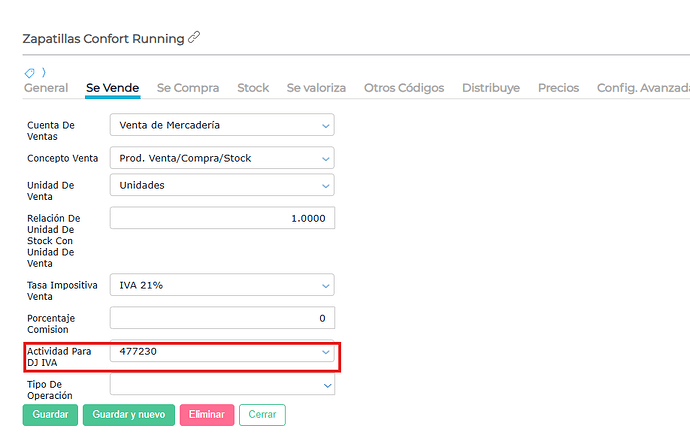Click the Cuenta De Ventas label
690x441 pixels.
pyautogui.click(x=51, y=131)
